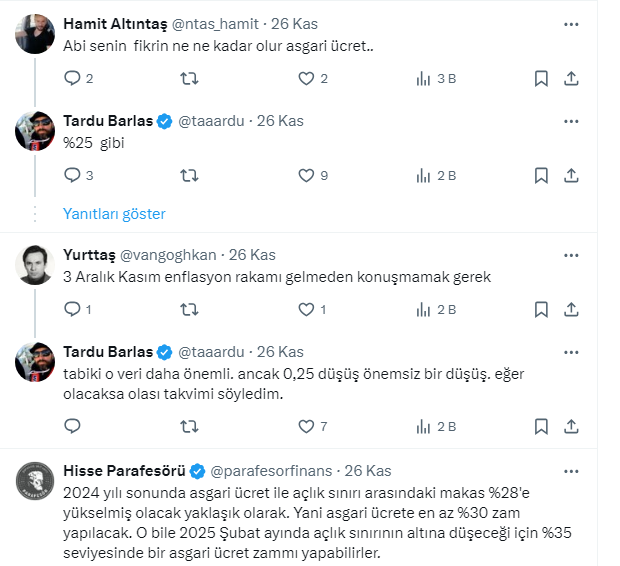Screen dimensions: 620x566
Task: Retweet Yurttaş's Kasım enflasyon tweet
Action: [x=187, y=310]
